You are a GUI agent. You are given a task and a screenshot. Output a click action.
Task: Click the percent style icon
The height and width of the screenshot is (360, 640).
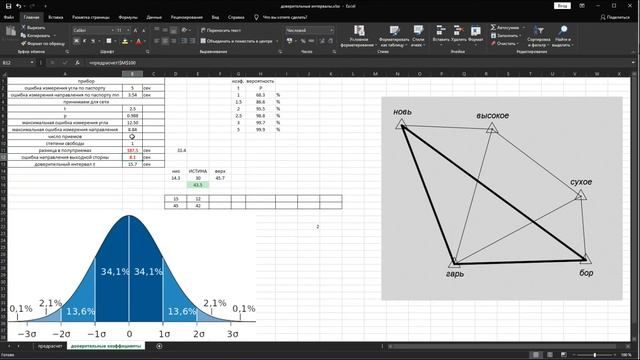tap(303, 41)
